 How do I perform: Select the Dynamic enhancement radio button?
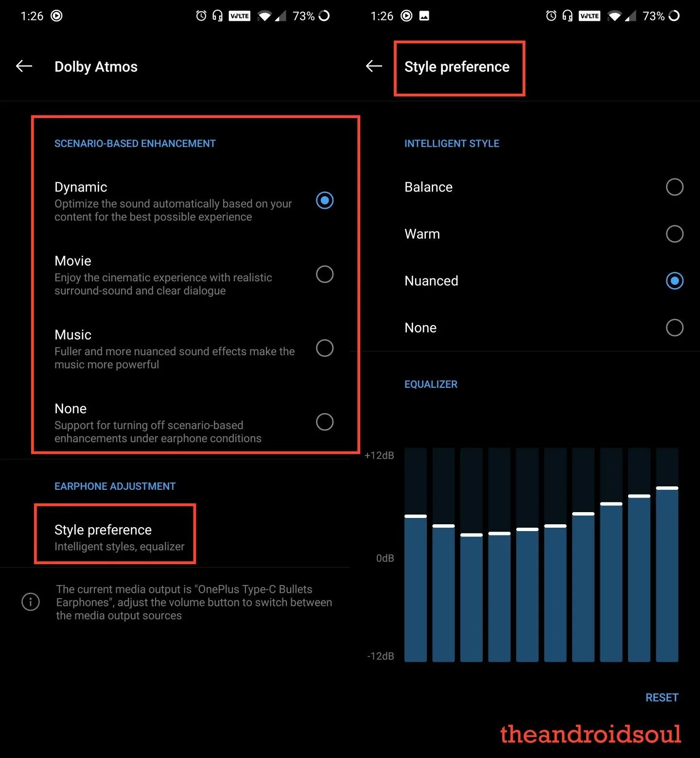(x=325, y=200)
